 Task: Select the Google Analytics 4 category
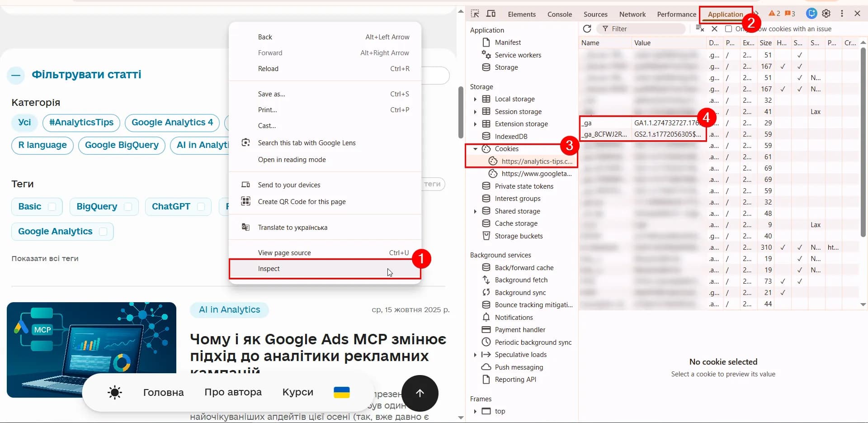tap(172, 123)
